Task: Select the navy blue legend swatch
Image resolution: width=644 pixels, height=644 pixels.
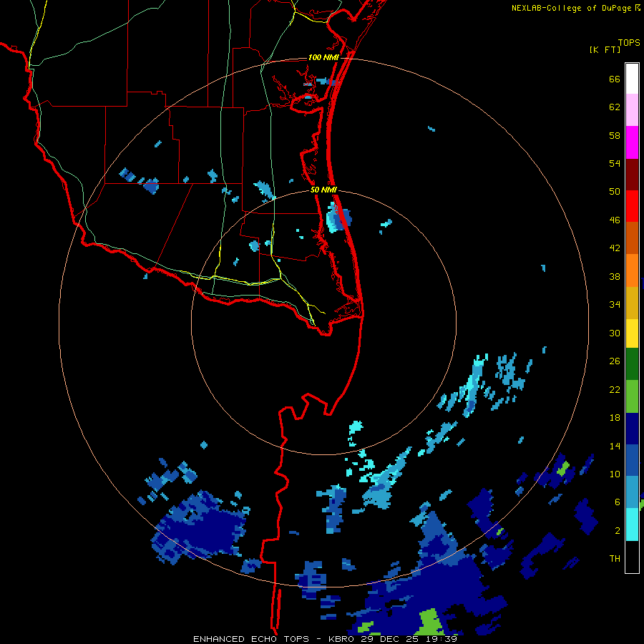Action: pos(632,429)
